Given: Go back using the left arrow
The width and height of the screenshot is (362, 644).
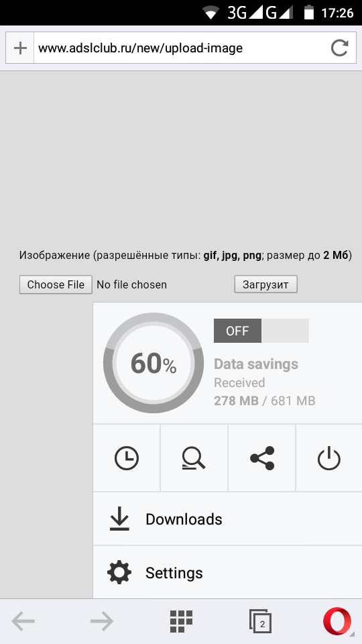Looking at the screenshot, I should pyautogui.click(x=23, y=621).
